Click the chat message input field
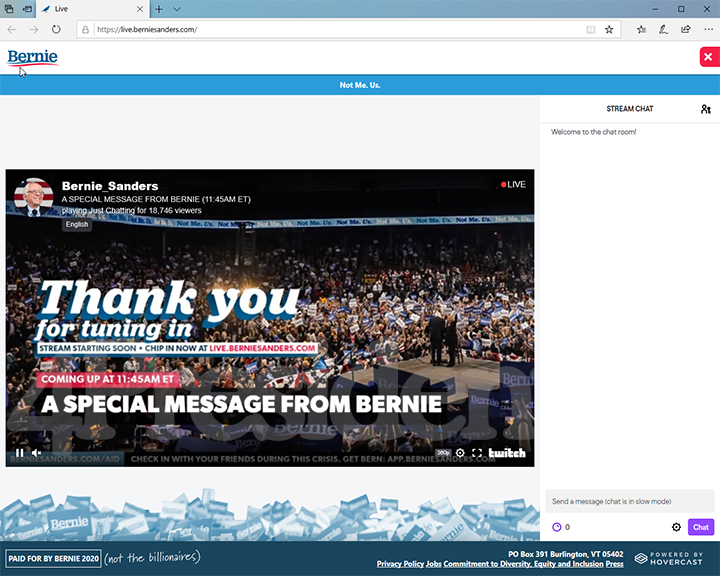 [x=630, y=501]
